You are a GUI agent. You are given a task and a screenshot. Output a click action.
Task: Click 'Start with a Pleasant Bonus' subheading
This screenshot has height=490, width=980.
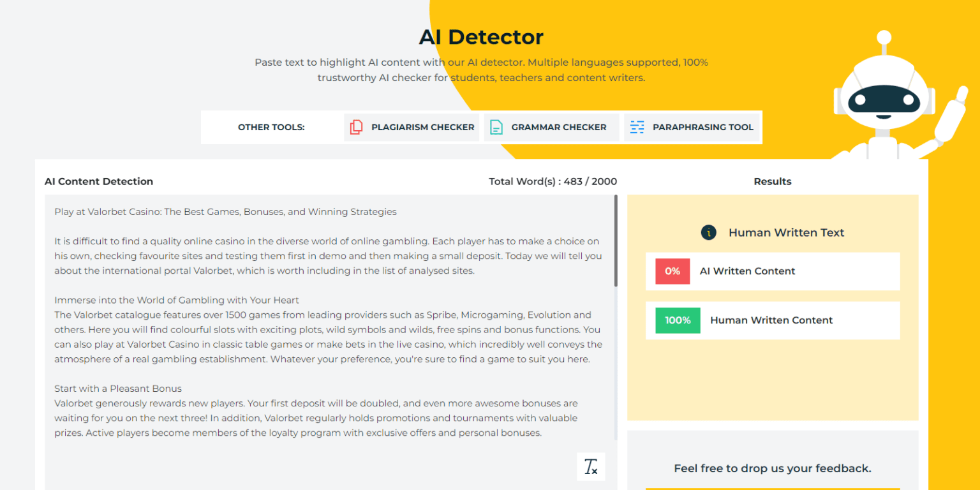click(118, 389)
